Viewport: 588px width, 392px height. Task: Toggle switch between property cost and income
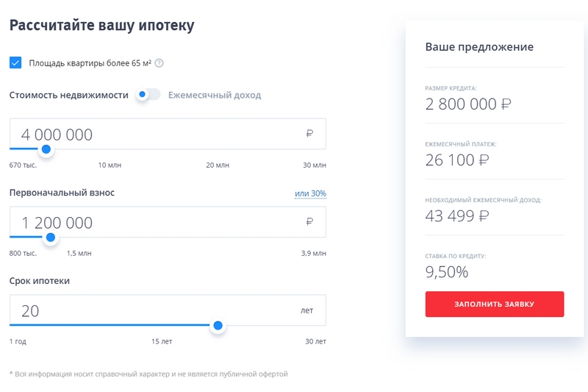(x=148, y=95)
